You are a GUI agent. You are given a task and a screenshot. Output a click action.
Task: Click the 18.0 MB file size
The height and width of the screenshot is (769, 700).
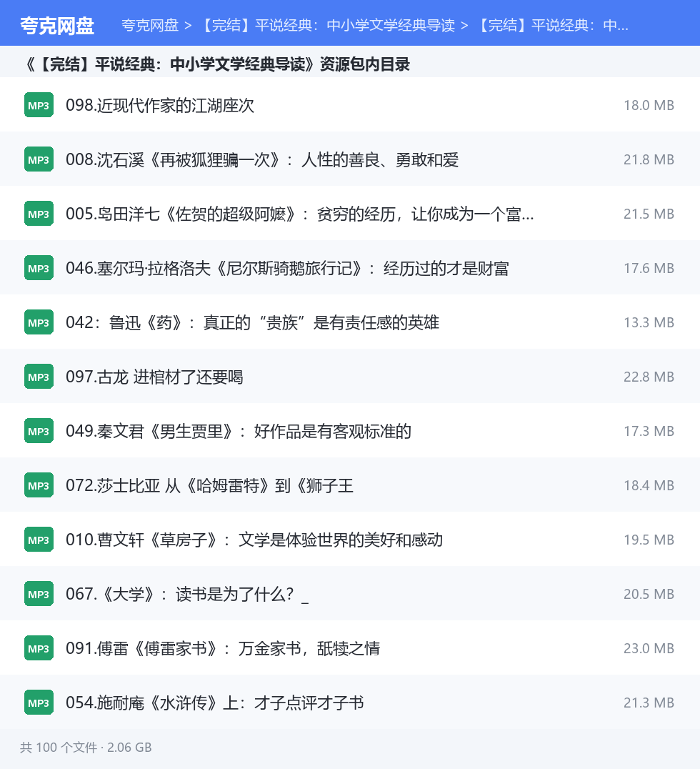point(649,105)
